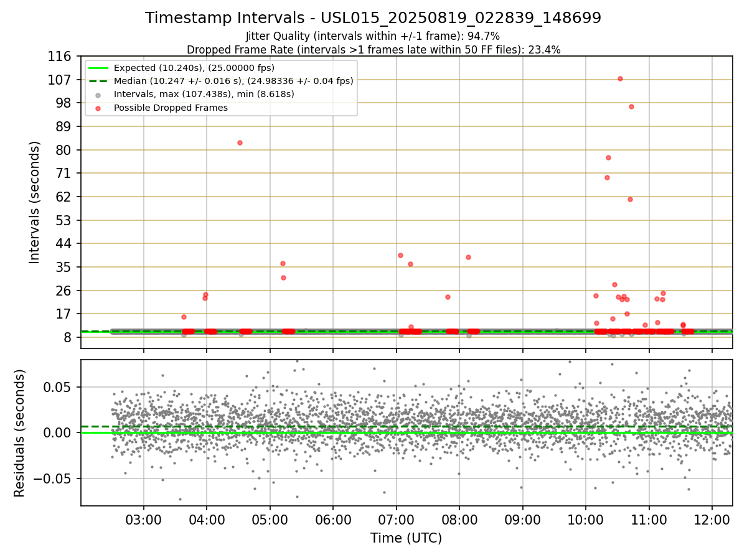Click the x-axis tick label '08:00'

pos(459,520)
